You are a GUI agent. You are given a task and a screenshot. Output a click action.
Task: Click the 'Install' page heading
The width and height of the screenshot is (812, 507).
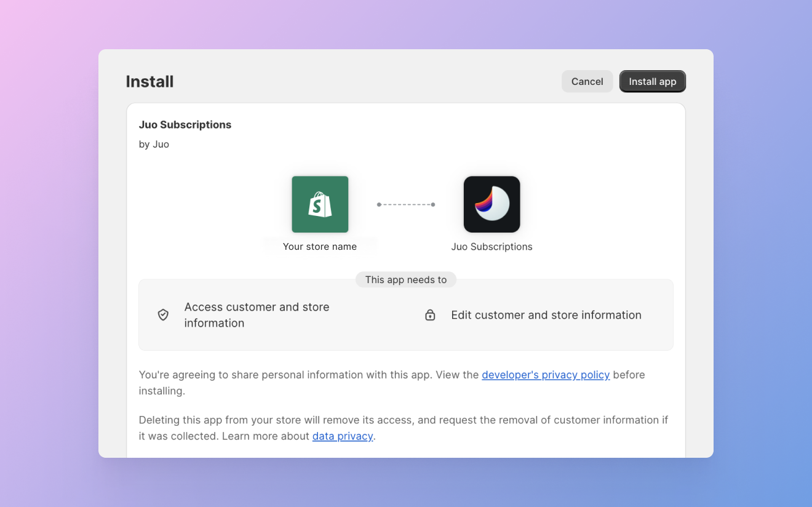pos(149,82)
